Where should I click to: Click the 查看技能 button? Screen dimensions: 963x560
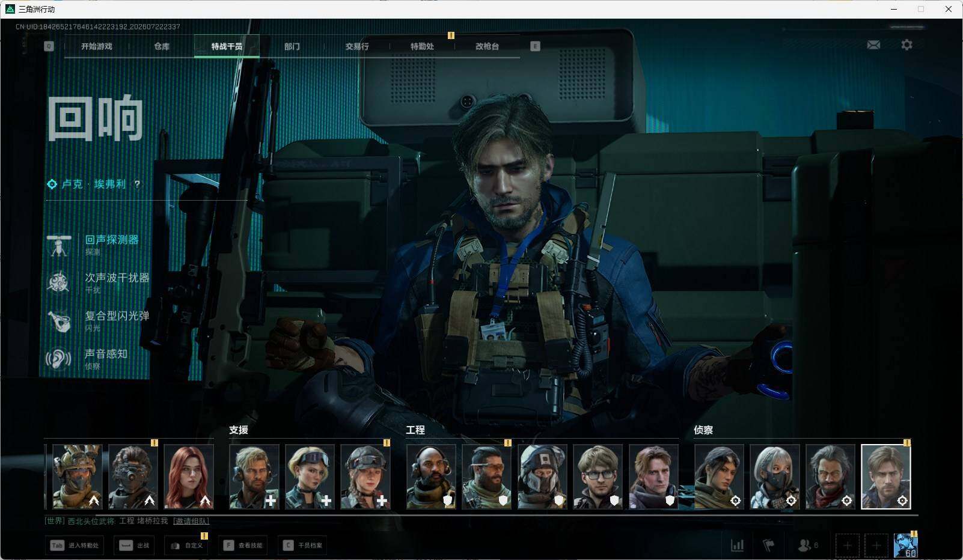[243, 546]
